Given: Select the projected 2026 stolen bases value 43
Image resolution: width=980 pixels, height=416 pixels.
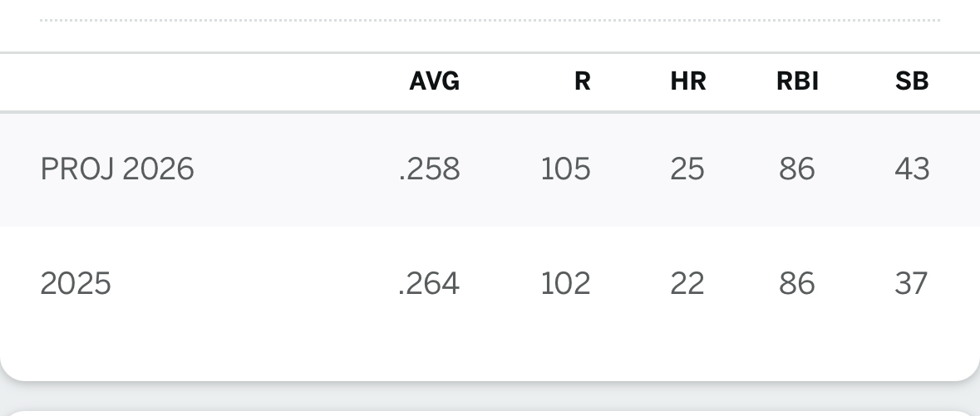Looking at the screenshot, I should (912, 169).
